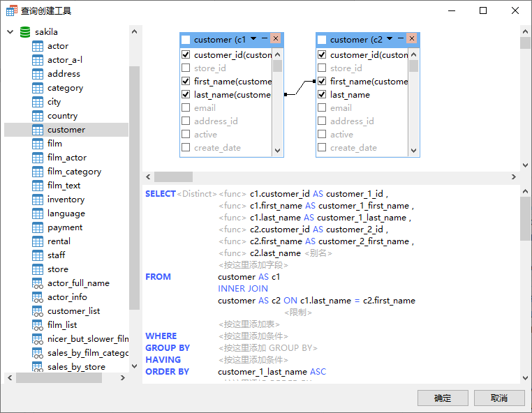Click the inventory table icon

(x=38, y=200)
